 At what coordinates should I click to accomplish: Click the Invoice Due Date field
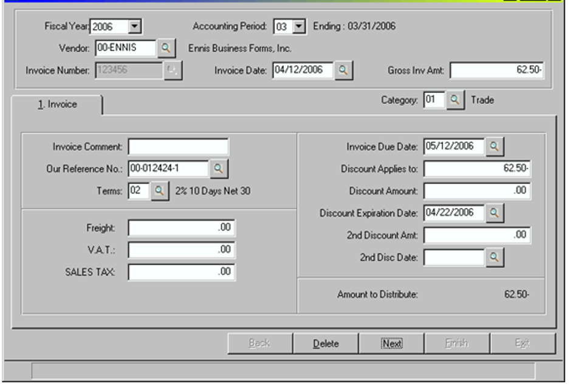click(454, 146)
